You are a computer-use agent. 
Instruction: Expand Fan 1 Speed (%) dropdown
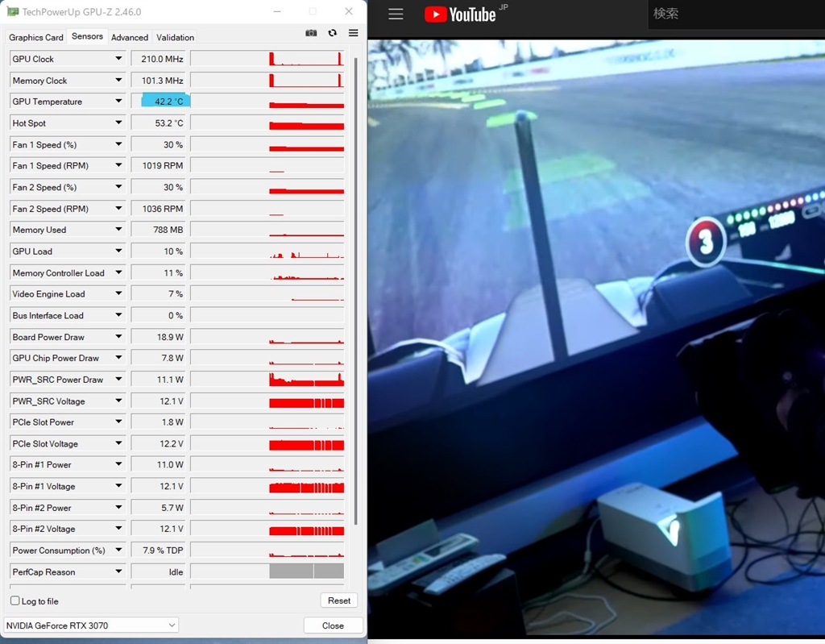pos(118,144)
